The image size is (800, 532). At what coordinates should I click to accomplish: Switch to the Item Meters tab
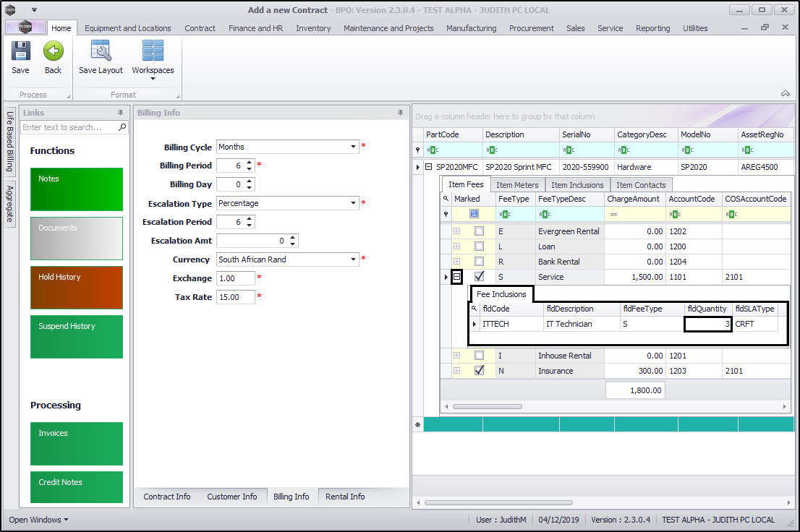(x=516, y=185)
